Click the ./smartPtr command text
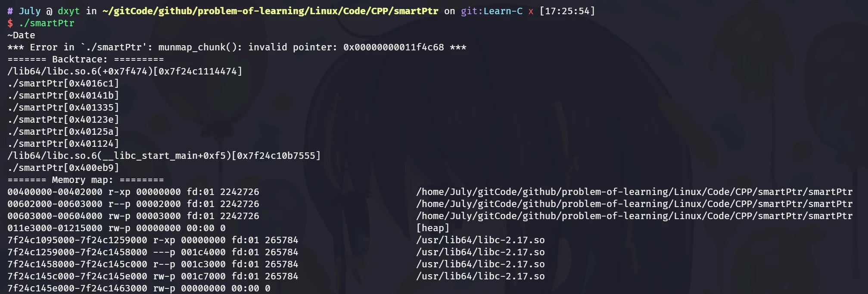This screenshot has width=868, height=294. tap(47, 23)
